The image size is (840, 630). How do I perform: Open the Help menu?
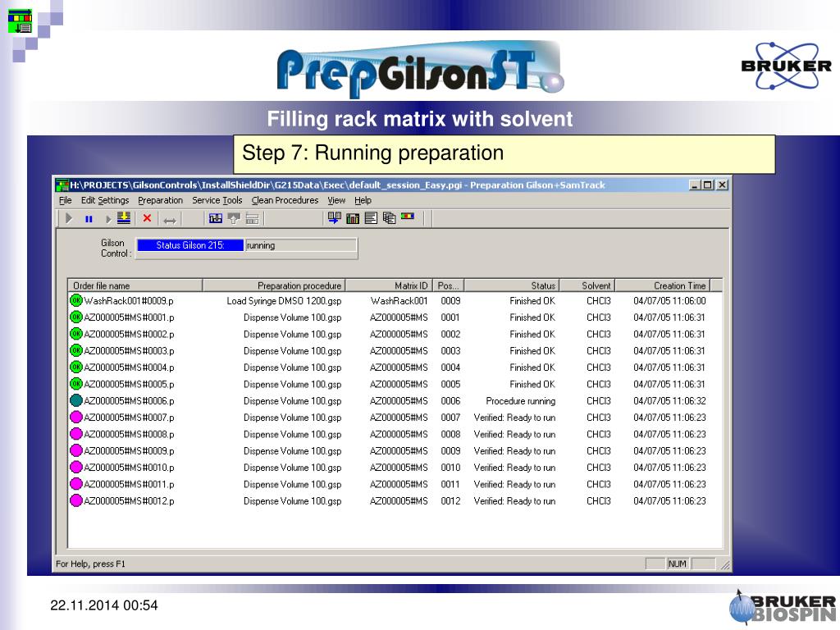coord(363,200)
